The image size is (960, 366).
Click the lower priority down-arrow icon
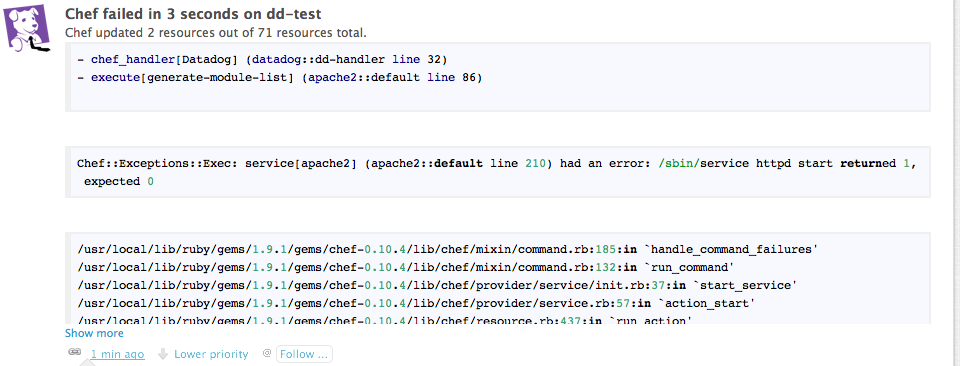[x=163, y=354]
